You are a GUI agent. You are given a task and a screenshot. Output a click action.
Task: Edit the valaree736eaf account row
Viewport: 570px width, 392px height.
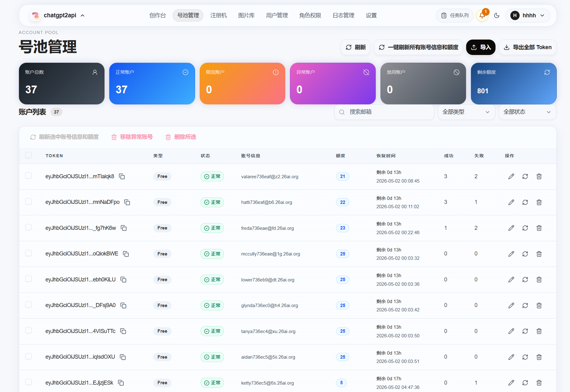click(x=511, y=176)
